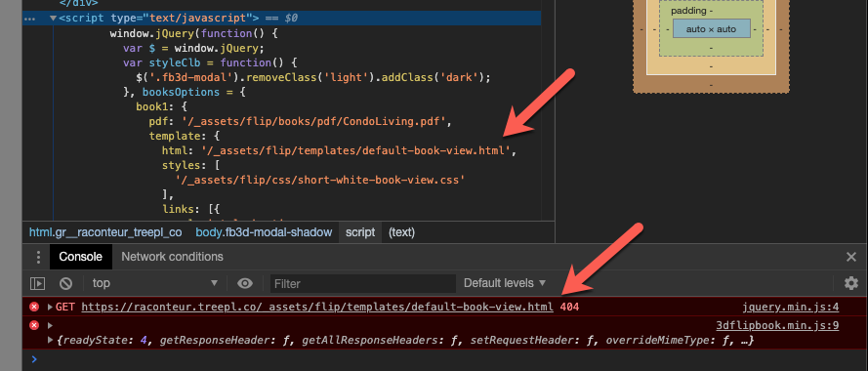This screenshot has height=371, width=868.
Task: Collapse the script element tree node
Action: [x=53, y=19]
